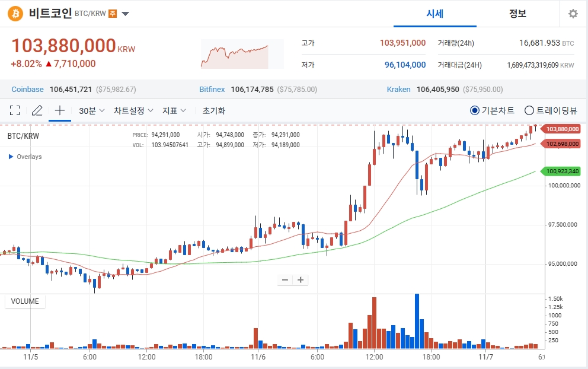Viewport: 588px width, 369px height.
Task: Select the drawing pencil tool
Action: pyautogui.click(x=37, y=110)
